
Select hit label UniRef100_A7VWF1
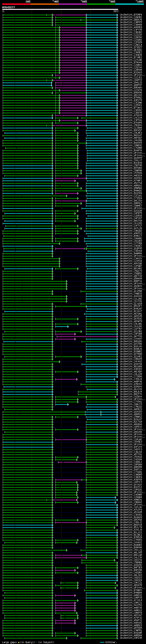131,180
